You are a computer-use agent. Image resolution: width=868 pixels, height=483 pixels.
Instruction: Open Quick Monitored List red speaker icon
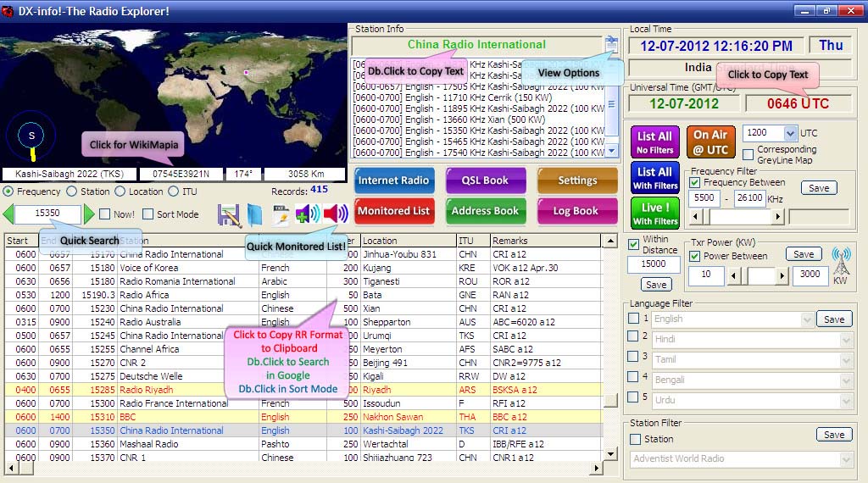point(336,214)
